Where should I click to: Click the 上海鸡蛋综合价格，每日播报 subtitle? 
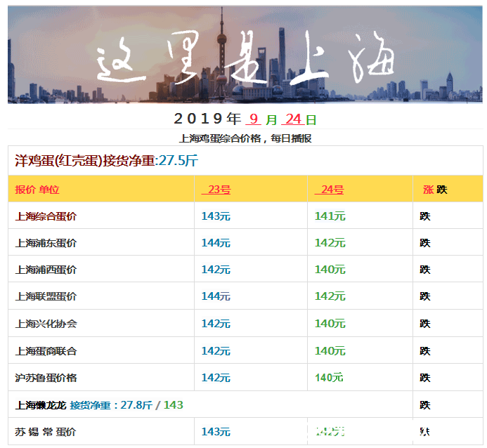(x=245, y=138)
